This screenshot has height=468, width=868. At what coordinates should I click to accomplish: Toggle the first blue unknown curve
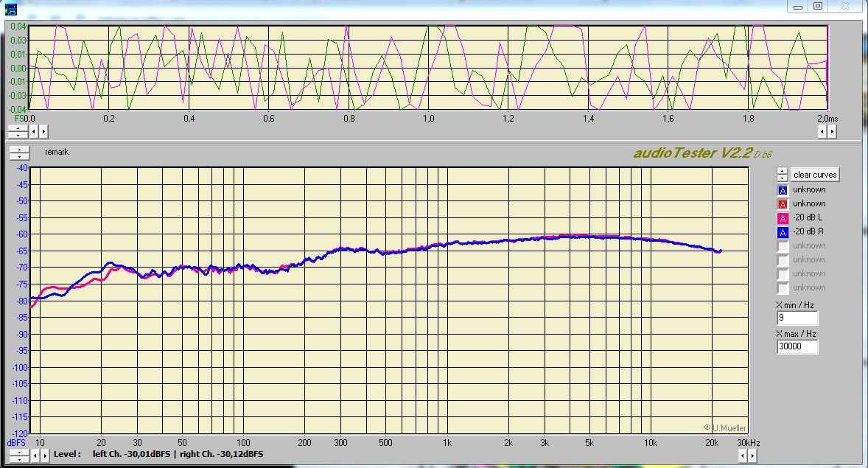(x=783, y=190)
